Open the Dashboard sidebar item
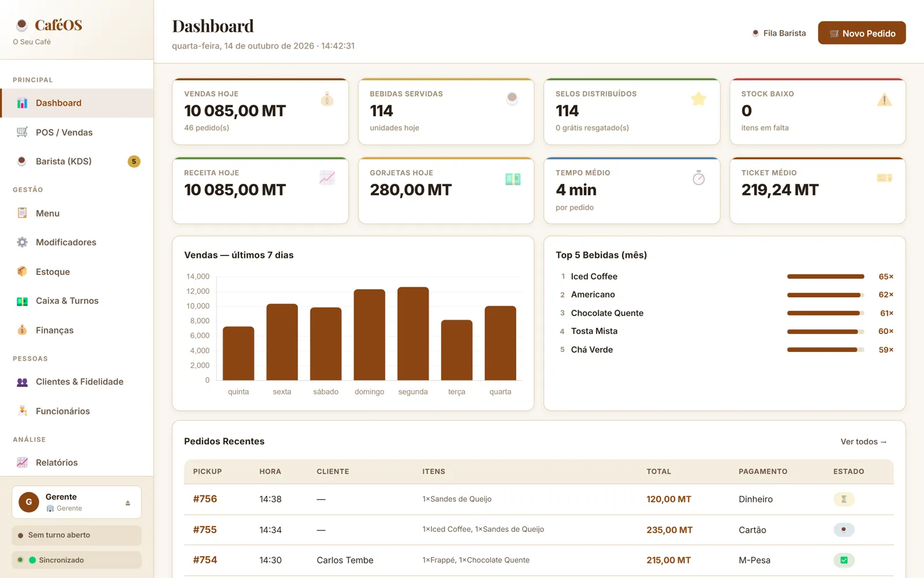 point(77,103)
